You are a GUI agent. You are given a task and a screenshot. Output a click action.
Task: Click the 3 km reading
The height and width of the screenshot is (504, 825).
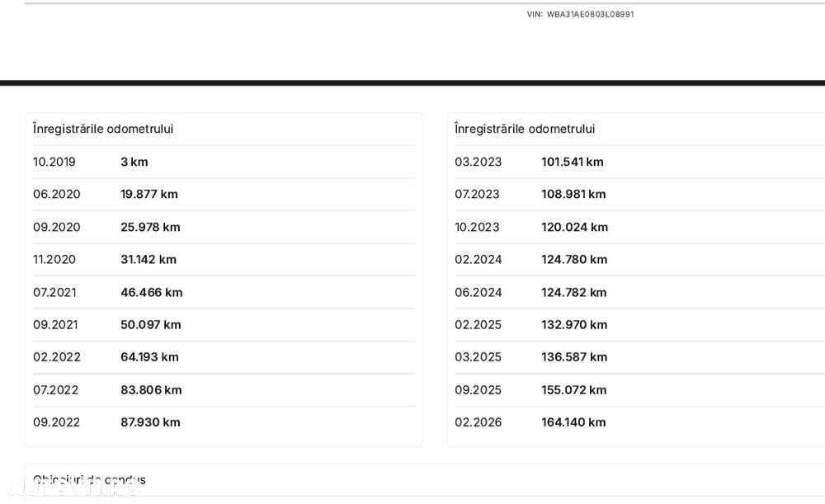[x=134, y=162]
